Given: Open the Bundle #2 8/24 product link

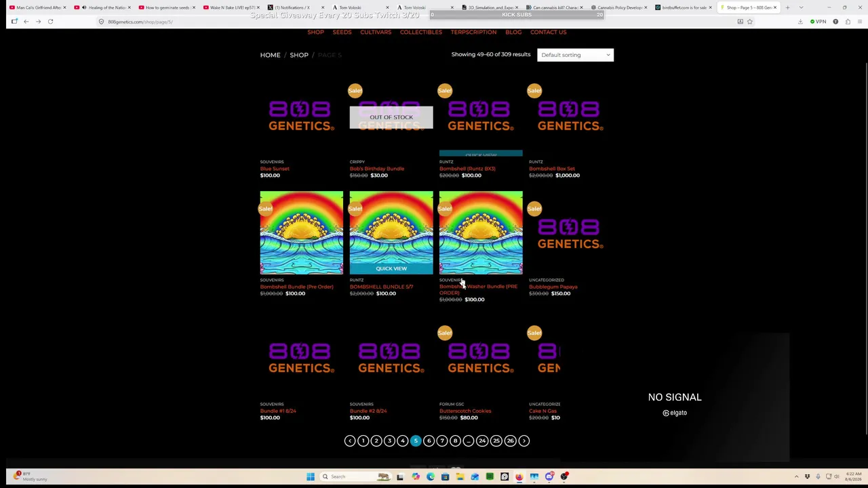Looking at the screenshot, I should point(368,411).
